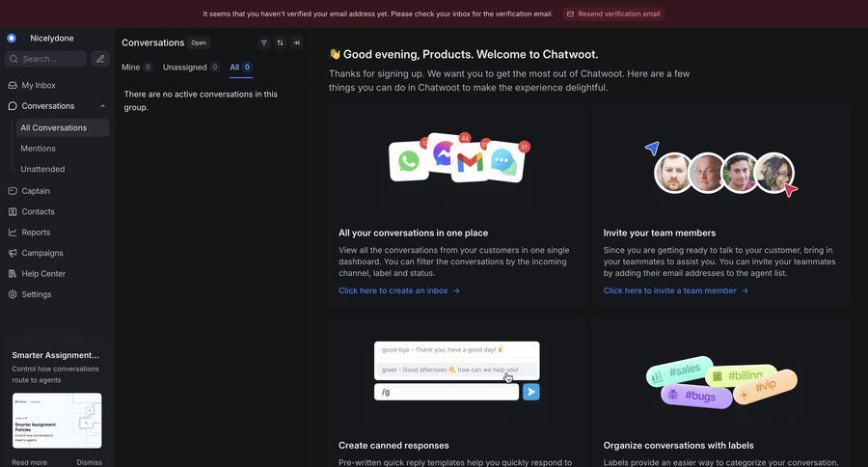Viewport: 868px width, 467px height.
Task: Dismiss the Smarter Assignment card
Action: tap(89, 462)
